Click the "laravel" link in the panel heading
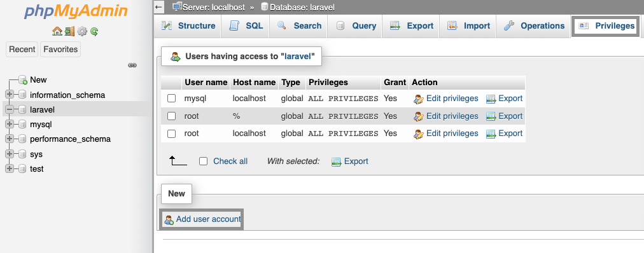 pyautogui.click(x=298, y=57)
